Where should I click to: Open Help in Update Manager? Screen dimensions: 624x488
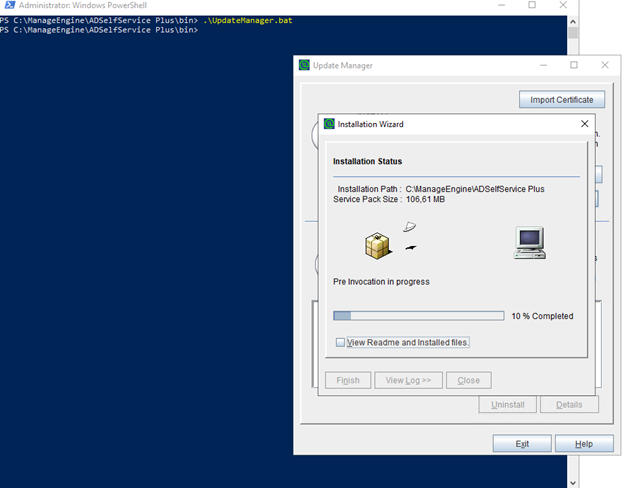point(584,443)
